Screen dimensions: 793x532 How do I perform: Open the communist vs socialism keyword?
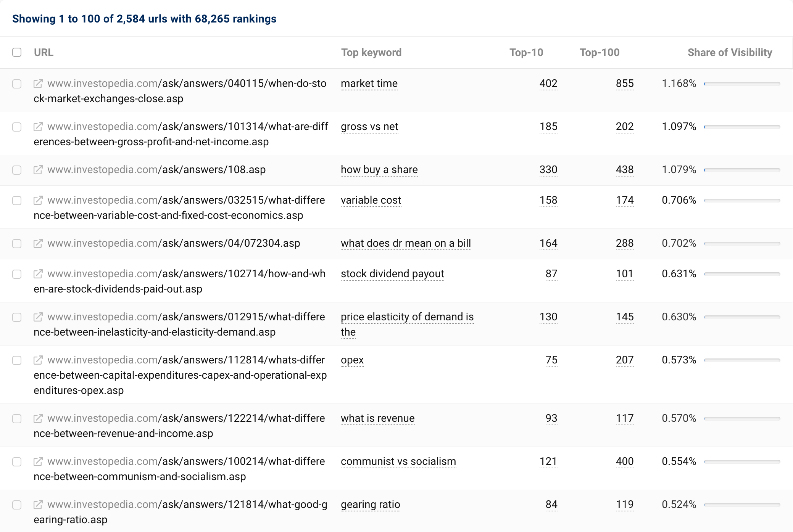[x=398, y=461]
